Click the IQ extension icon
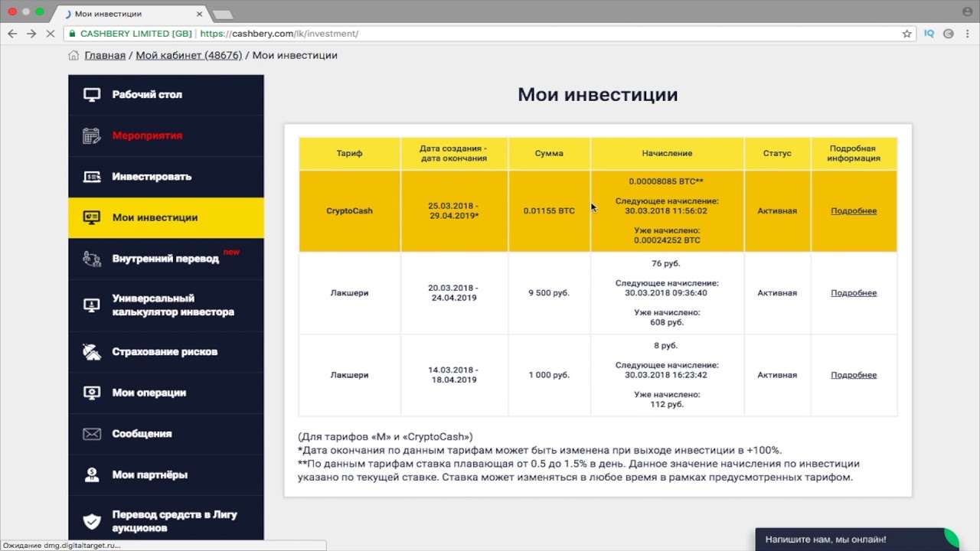 click(929, 34)
